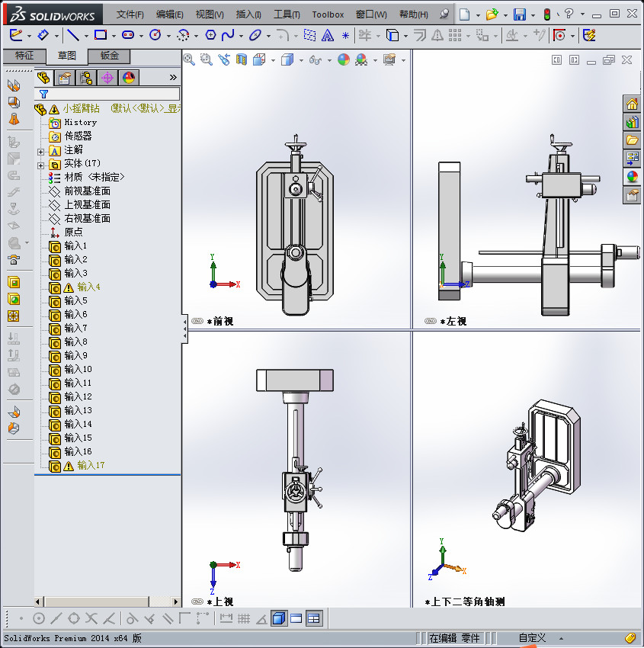The height and width of the screenshot is (648, 644).
Task: Open the Rectangle tool dropdown arrow
Action: point(114,37)
